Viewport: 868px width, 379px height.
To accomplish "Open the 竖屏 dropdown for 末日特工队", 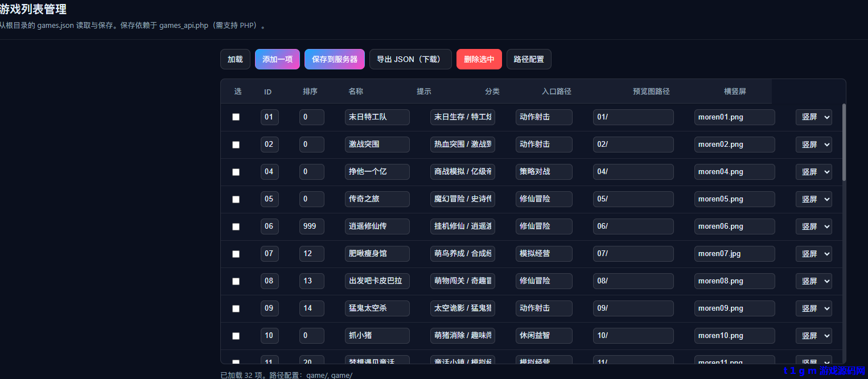I will point(813,117).
